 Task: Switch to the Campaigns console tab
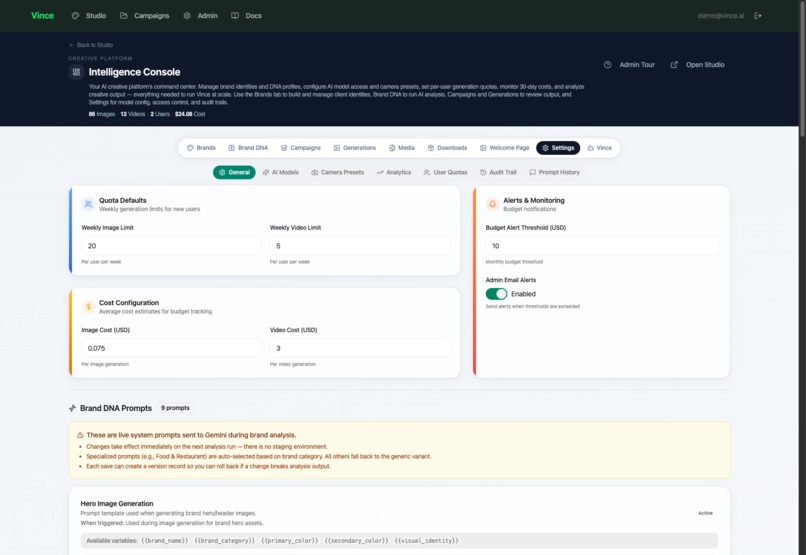[301, 148]
